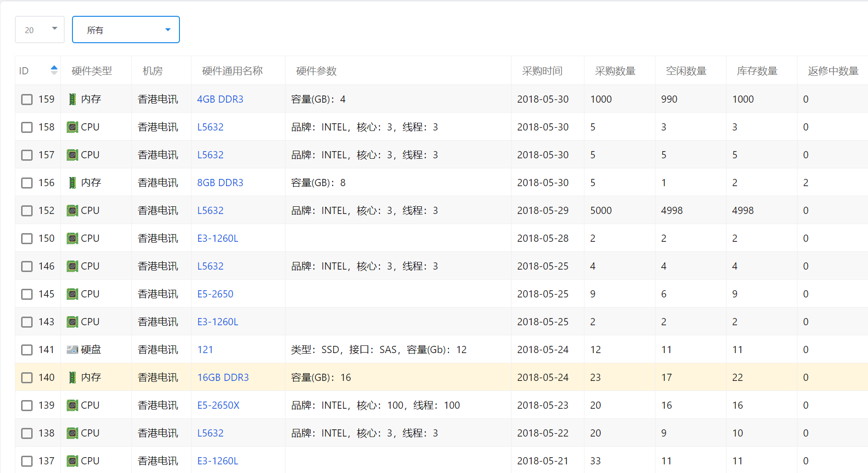Image resolution: width=868 pixels, height=473 pixels.
Task: Tick the checkbox for ID 158
Action: pyautogui.click(x=27, y=127)
